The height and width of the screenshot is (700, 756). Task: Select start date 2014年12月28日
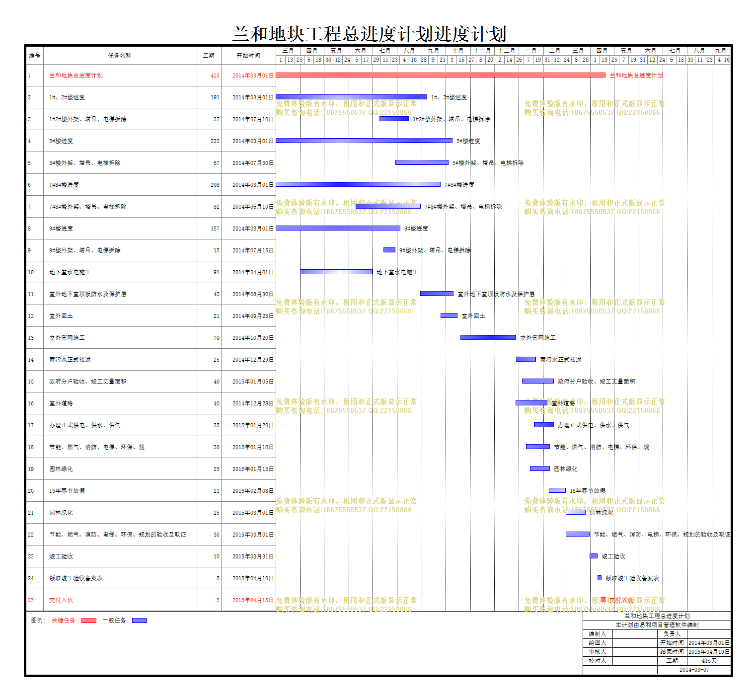tap(253, 403)
